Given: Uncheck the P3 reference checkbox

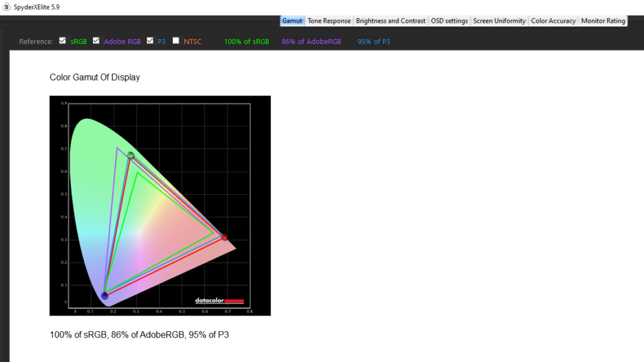Looking at the screenshot, I should coord(150,41).
